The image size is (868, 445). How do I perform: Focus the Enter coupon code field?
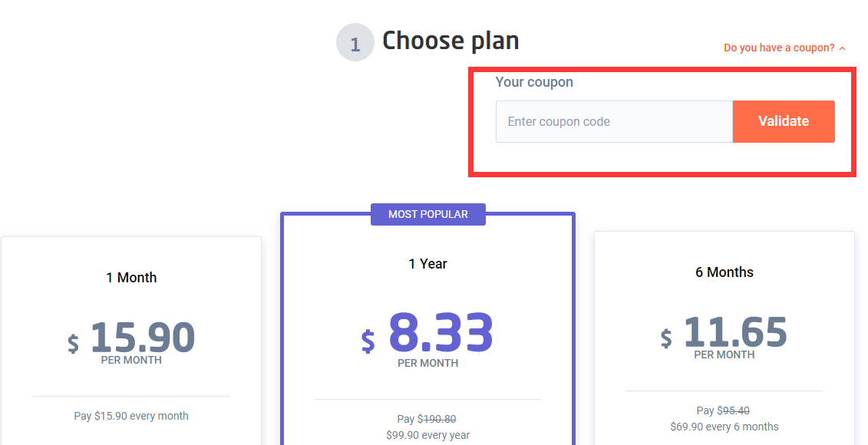point(615,121)
